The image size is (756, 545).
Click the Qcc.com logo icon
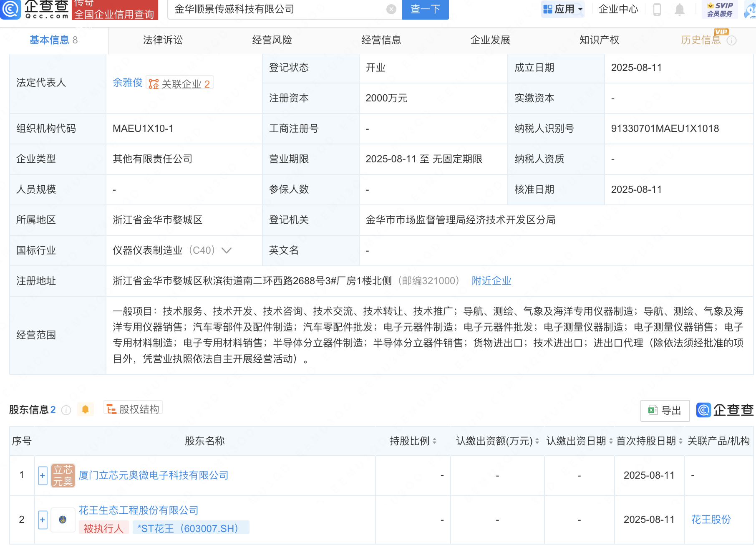10,9
